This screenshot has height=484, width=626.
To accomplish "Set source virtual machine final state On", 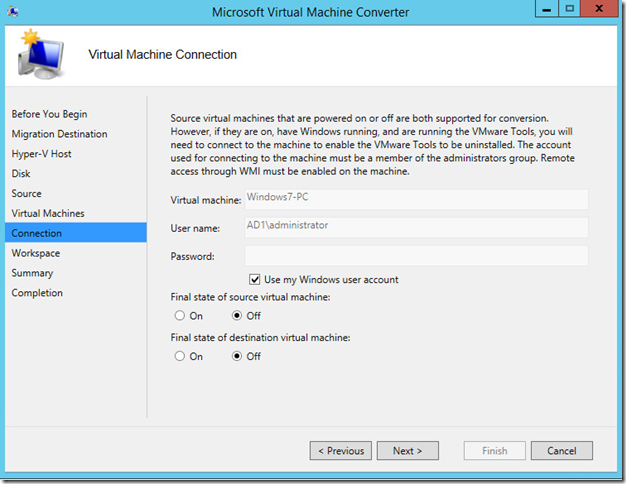I will click(180, 315).
